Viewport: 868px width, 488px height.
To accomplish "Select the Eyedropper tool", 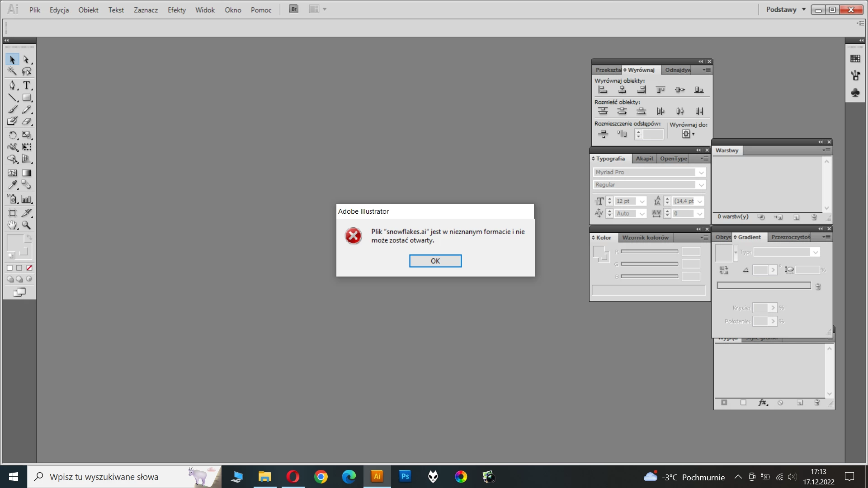I will click(12, 185).
